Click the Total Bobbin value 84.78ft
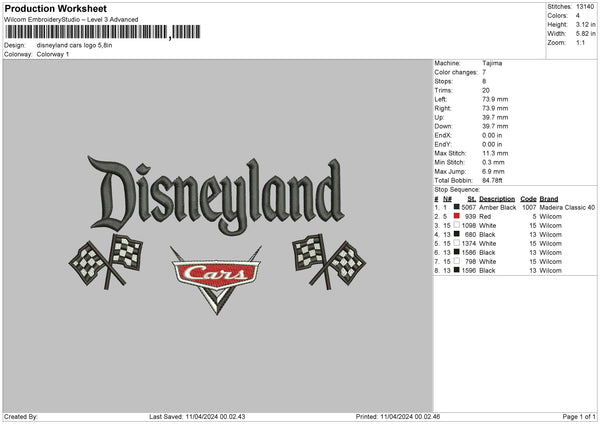This screenshot has height=424, width=600. click(492, 180)
